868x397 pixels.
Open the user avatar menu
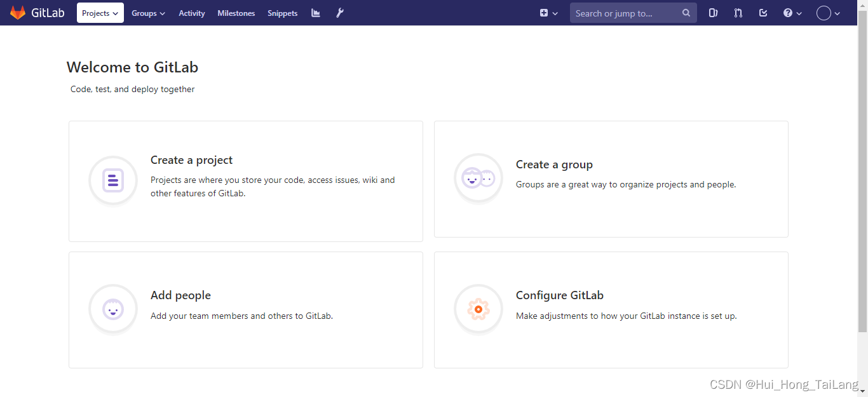[828, 13]
